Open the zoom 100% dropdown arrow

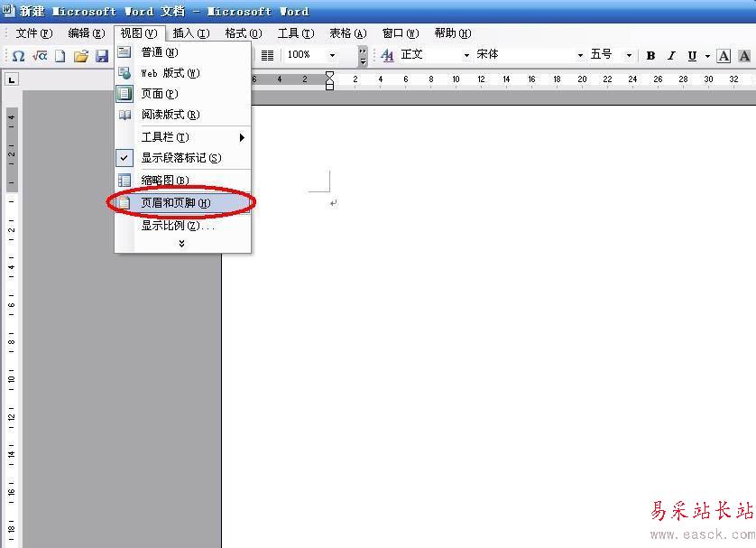(x=332, y=55)
